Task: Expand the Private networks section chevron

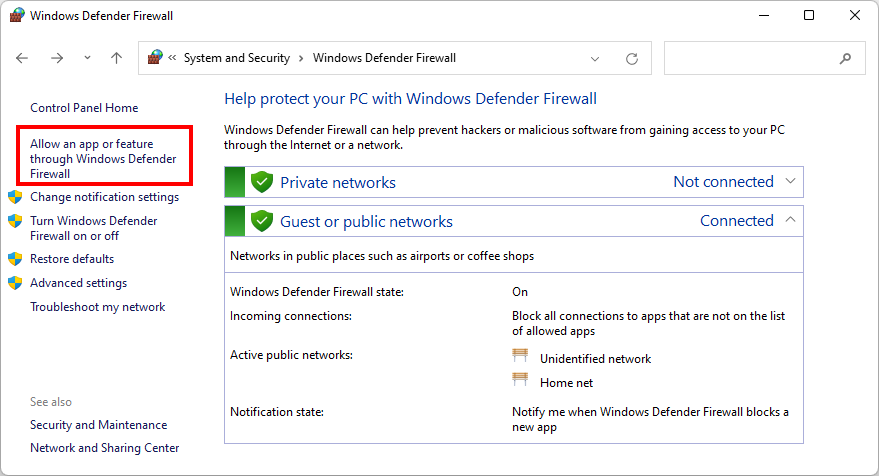Action: 790,181
